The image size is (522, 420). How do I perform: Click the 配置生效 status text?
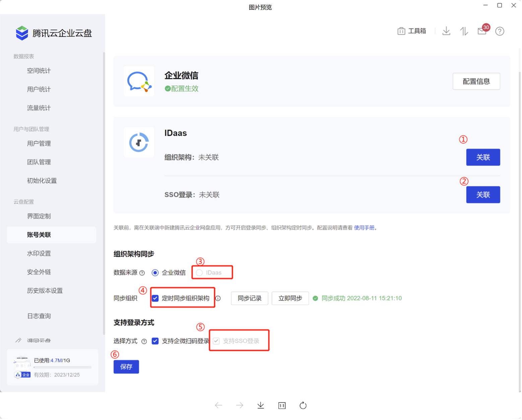coord(185,89)
